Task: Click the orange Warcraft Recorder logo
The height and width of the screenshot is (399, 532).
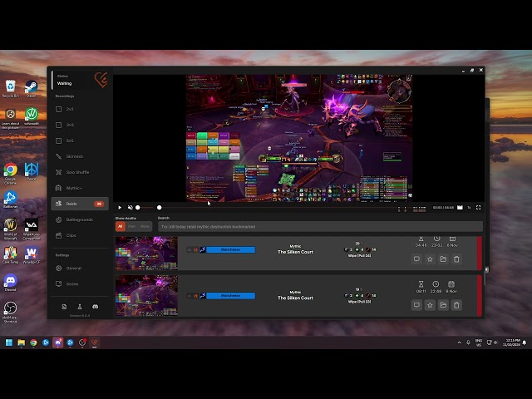Action: pyautogui.click(x=101, y=80)
